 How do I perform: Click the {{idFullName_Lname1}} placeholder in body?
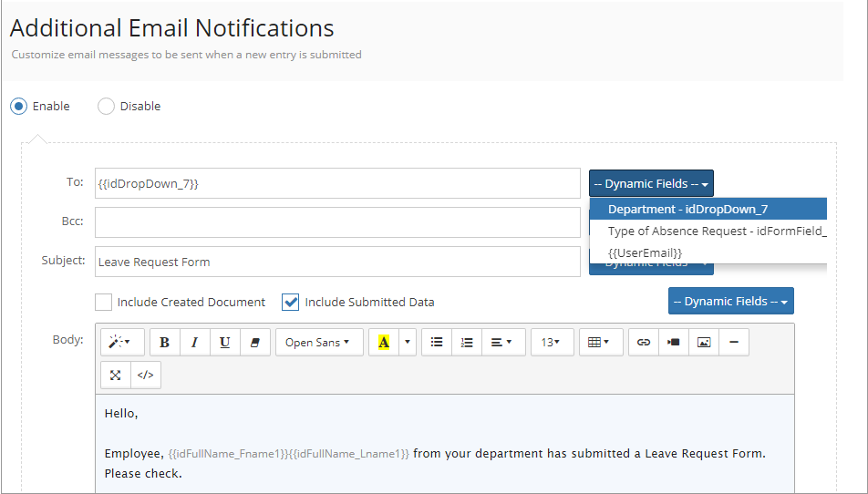348,454
